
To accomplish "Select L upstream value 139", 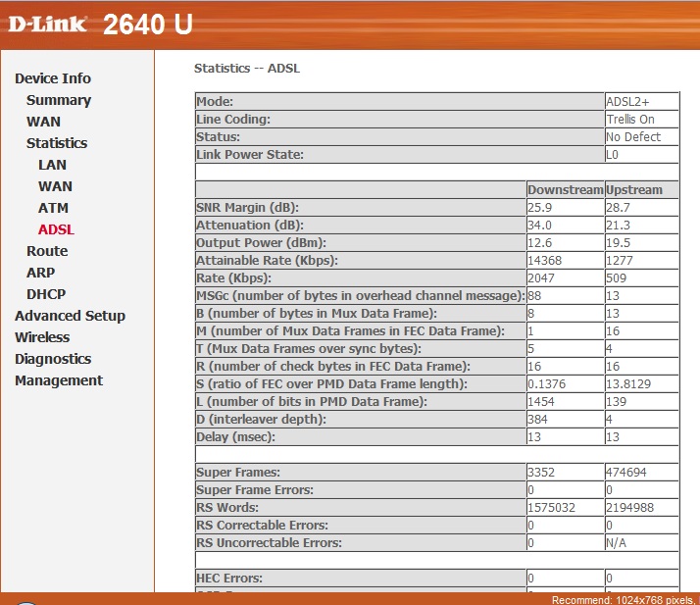I will point(616,401).
